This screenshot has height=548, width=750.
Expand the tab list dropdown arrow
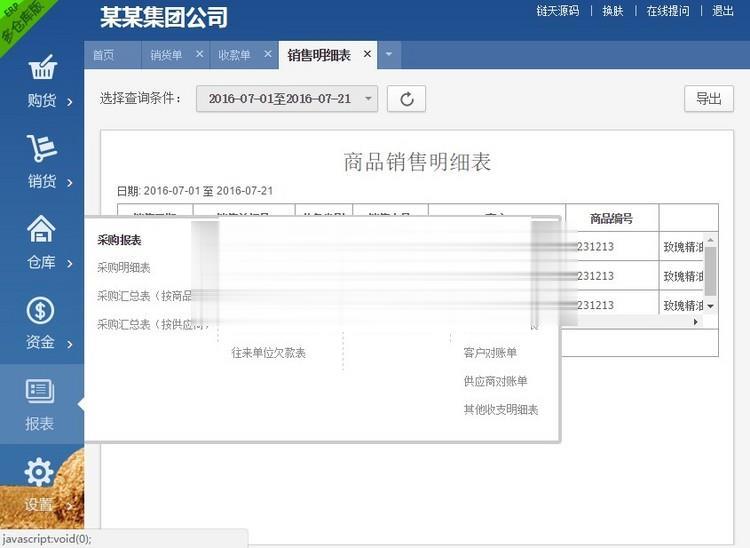(x=389, y=55)
